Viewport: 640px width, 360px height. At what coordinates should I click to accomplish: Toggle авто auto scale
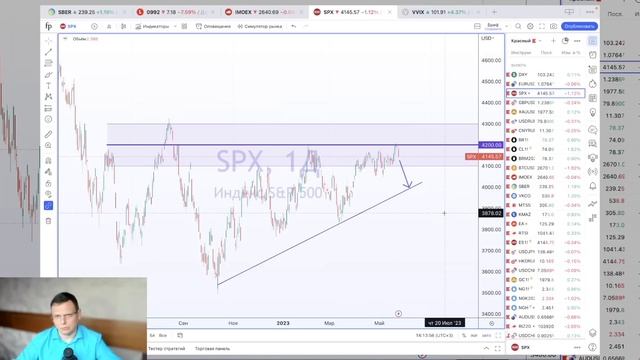pos(487,336)
